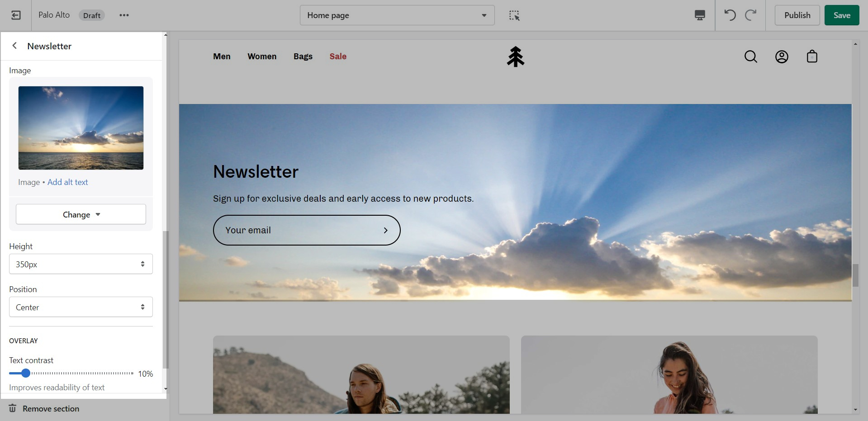Open the Sale menu item
Screen dimensions: 868x421
click(x=337, y=57)
